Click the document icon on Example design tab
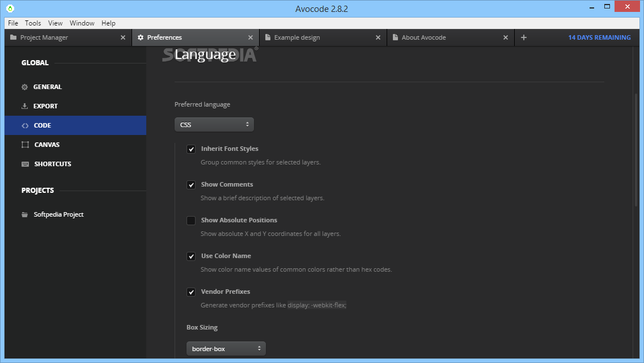This screenshot has width=644, height=363. click(268, 37)
